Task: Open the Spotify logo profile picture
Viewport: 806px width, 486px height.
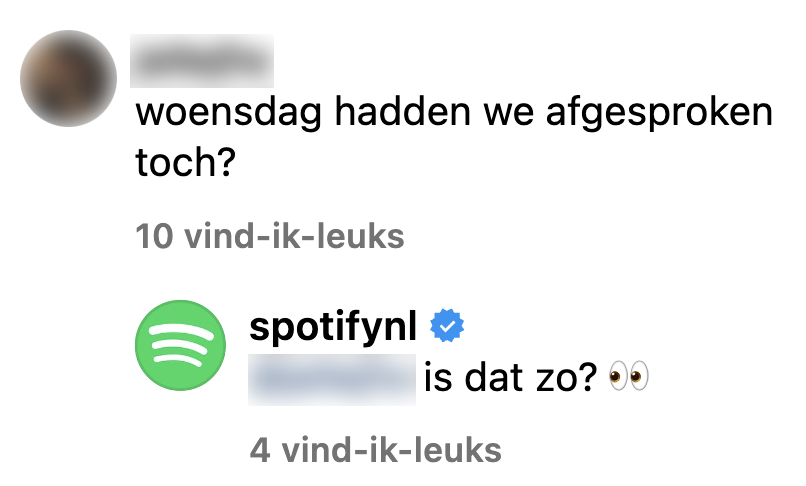Action: tap(180, 345)
